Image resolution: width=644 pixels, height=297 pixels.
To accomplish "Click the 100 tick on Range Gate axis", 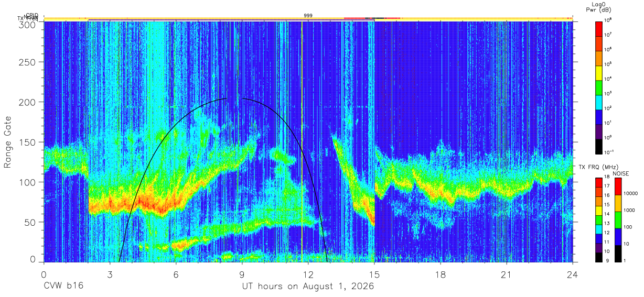I will pyautogui.click(x=28, y=182).
